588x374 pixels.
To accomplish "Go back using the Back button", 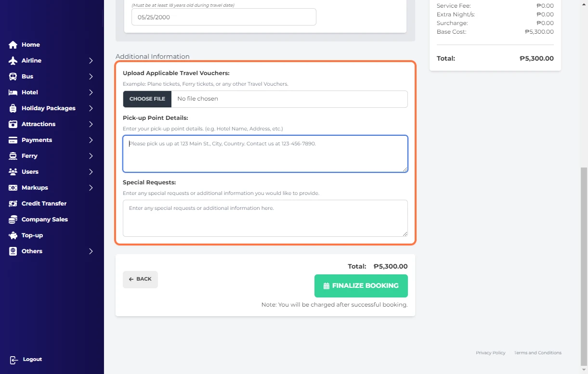I will [x=140, y=279].
